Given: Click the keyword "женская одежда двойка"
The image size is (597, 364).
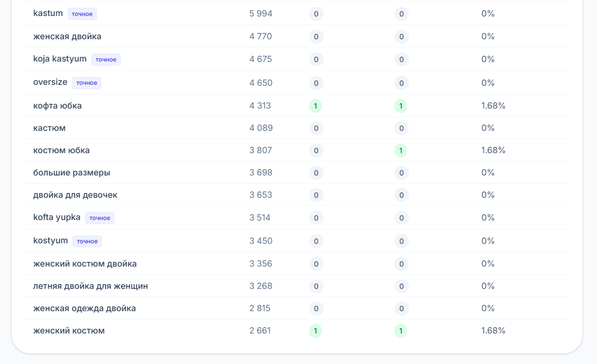Looking at the screenshot, I should tap(84, 308).
